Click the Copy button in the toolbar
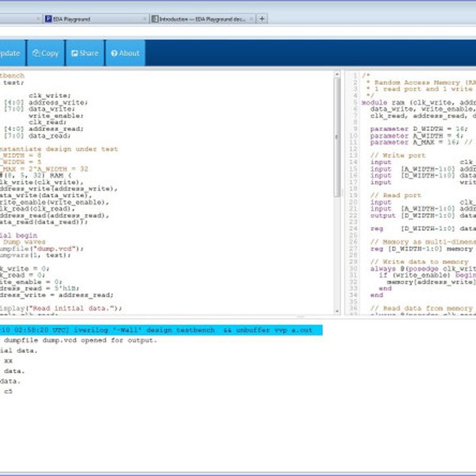 coord(45,53)
